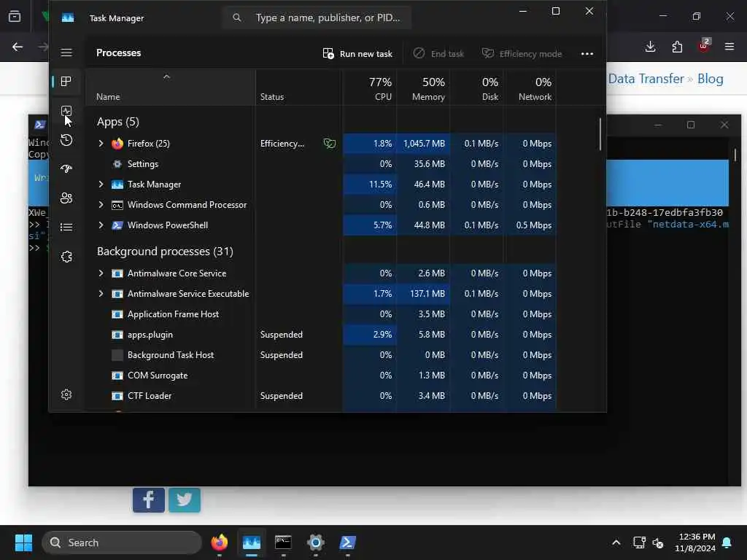The image size is (747, 560).
Task: Click the taskbar Search box
Action: (122, 542)
